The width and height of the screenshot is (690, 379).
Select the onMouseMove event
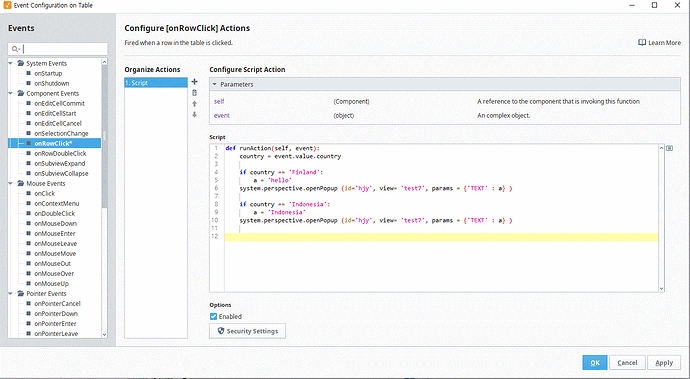pos(55,254)
